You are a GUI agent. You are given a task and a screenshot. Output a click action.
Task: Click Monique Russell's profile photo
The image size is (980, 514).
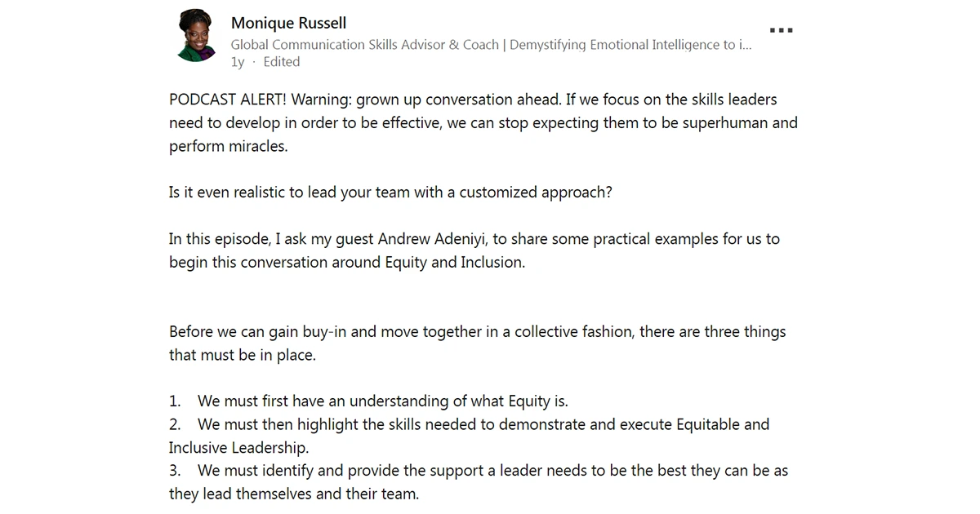coord(197,37)
